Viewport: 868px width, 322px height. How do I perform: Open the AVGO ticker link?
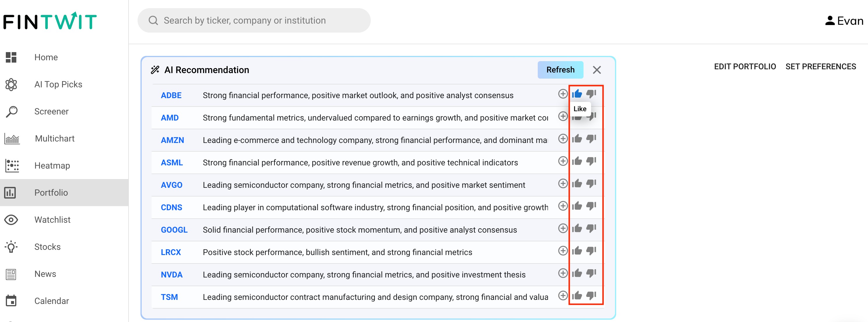tap(171, 185)
